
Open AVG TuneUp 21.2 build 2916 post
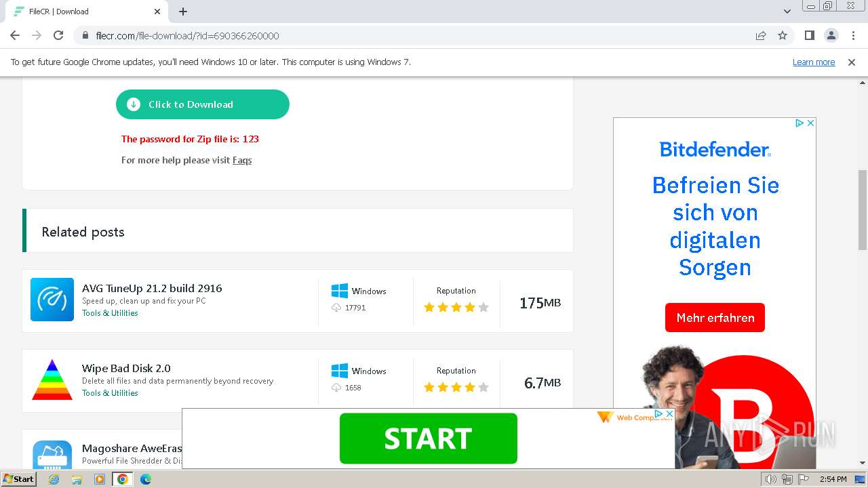152,288
